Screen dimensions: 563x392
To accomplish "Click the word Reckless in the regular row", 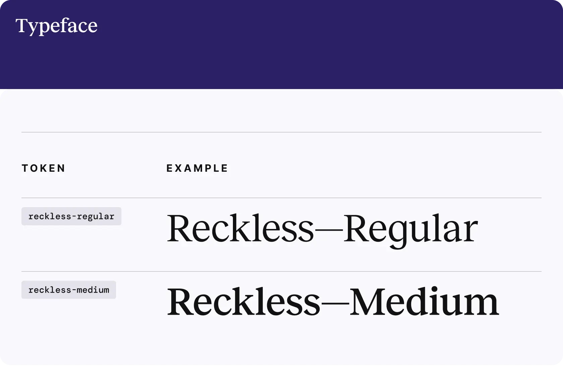I will pos(240,228).
